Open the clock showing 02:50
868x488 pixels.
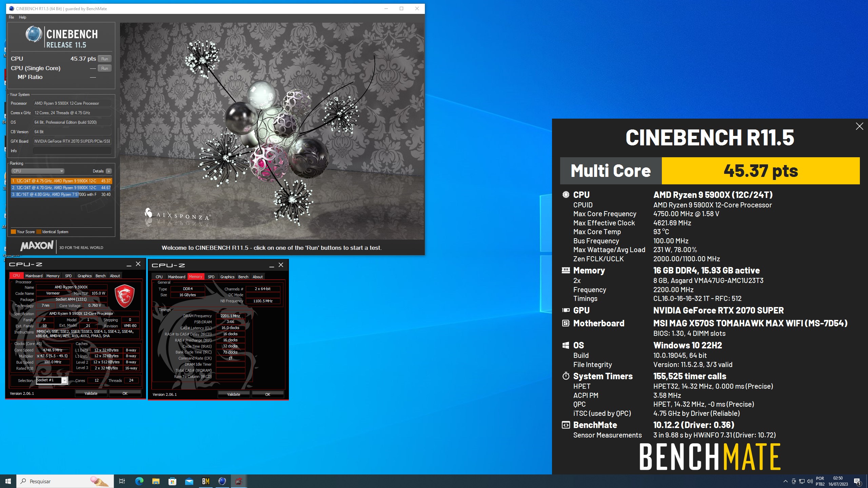(x=838, y=481)
